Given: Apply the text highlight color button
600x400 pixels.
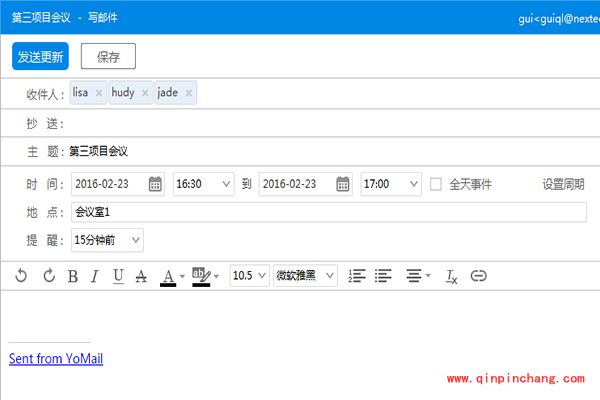Looking at the screenshot, I should tap(201, 276).
